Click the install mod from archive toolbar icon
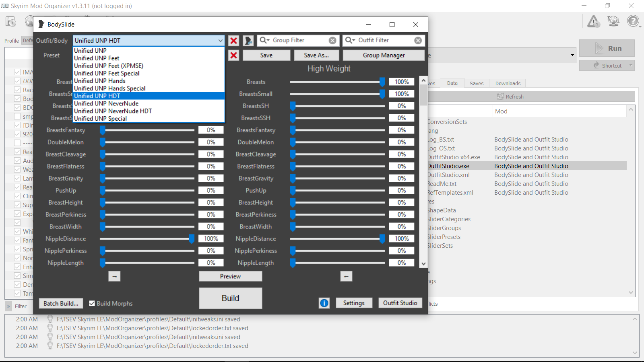The image size is (644, 362). click(x=11, y=21)
